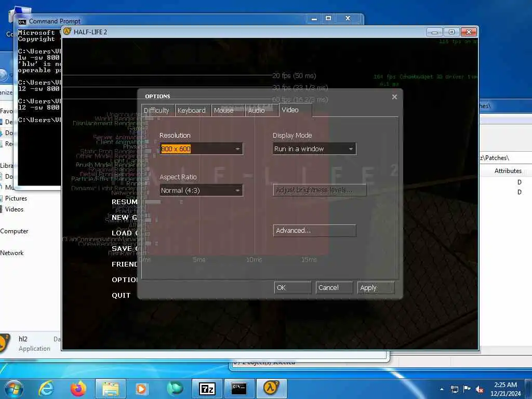
Task: Open the Resolution dropdown showing 800 x 600
Action: tap(201, 149)
